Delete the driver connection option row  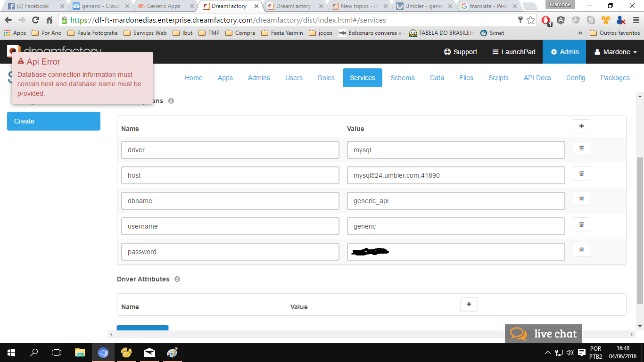[x=581, y=148]
